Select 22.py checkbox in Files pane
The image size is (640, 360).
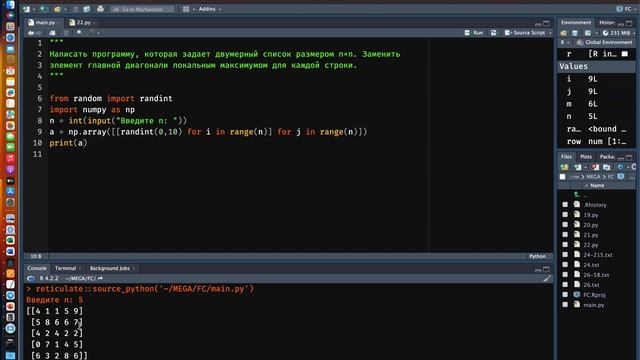pyautogui.click(x=565, y=244)
